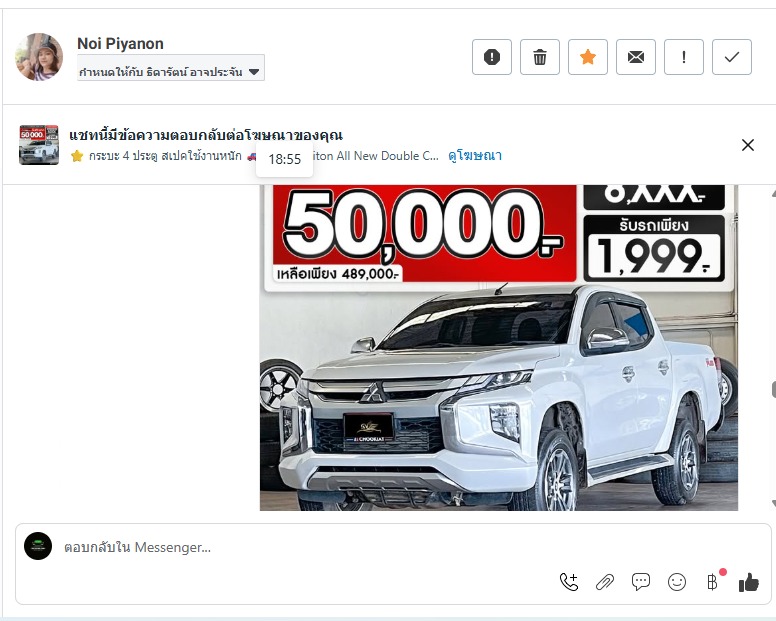Open the ad thumbnail in the banner

[x=39, y=144]
